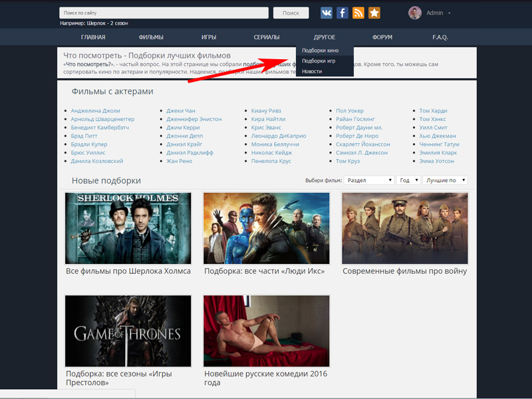Open Джим Керри actor link

click(x=183, y=128)
